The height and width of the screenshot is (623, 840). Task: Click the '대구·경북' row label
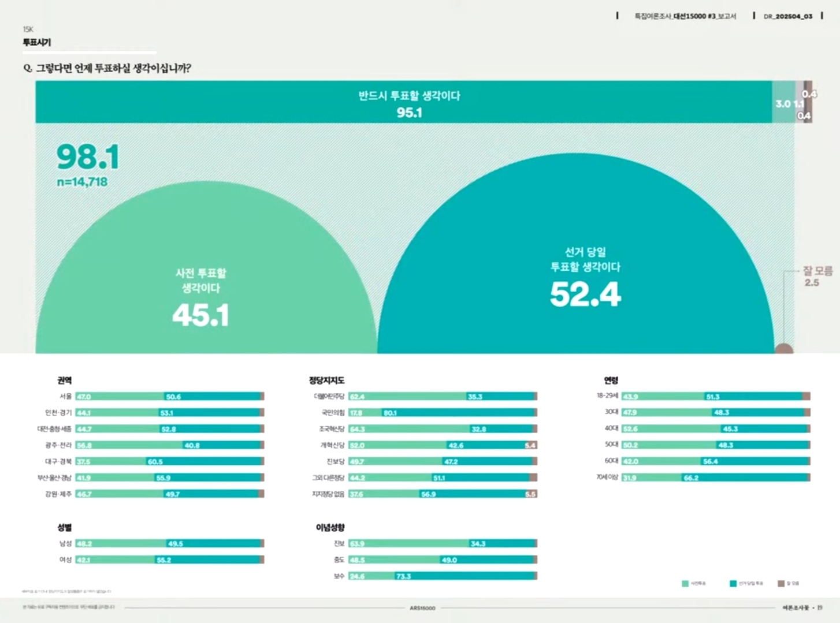[59, 461]
